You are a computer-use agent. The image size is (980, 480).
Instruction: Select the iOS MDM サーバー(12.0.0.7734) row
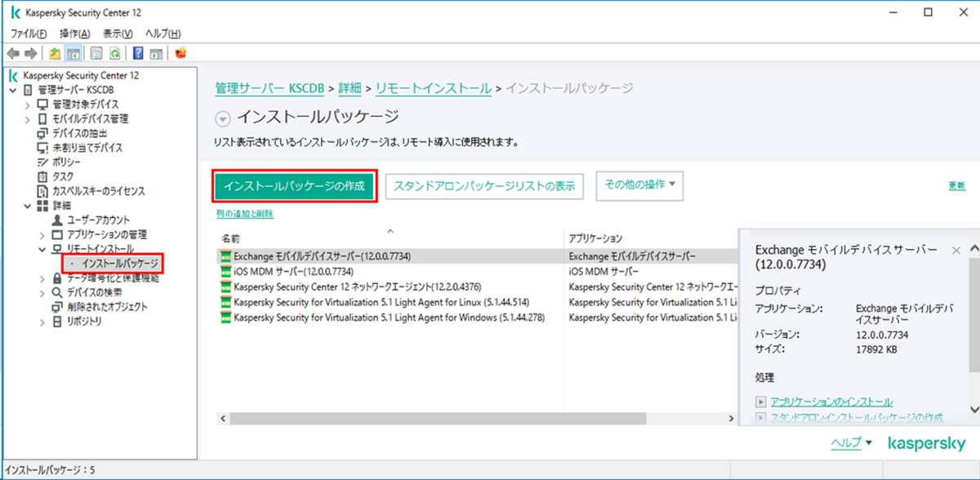pyautogui.click(x=476, y=271)
